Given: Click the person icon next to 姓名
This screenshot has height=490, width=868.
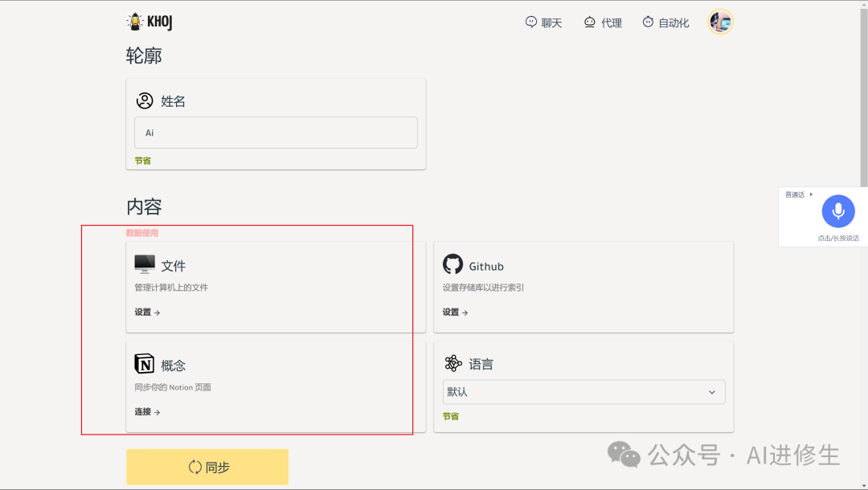Looking at the screenshot, I should click(144, 100).
